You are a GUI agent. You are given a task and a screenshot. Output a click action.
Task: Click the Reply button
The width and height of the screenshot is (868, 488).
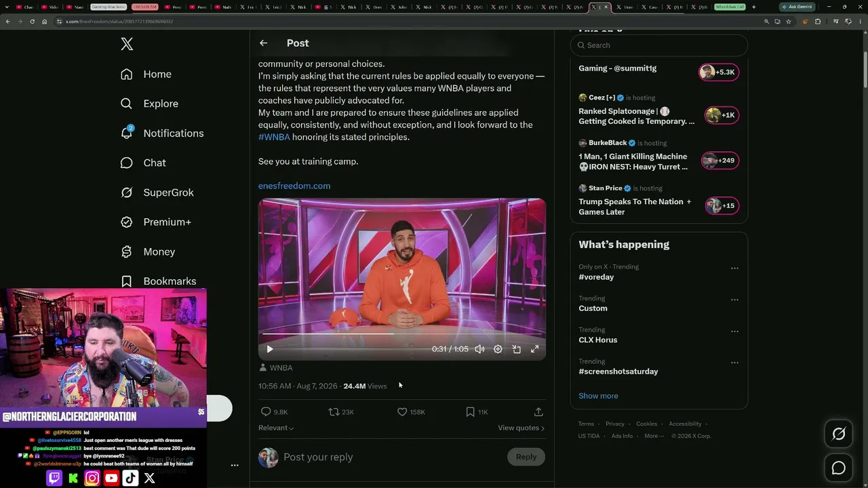(x=526, y=457)
